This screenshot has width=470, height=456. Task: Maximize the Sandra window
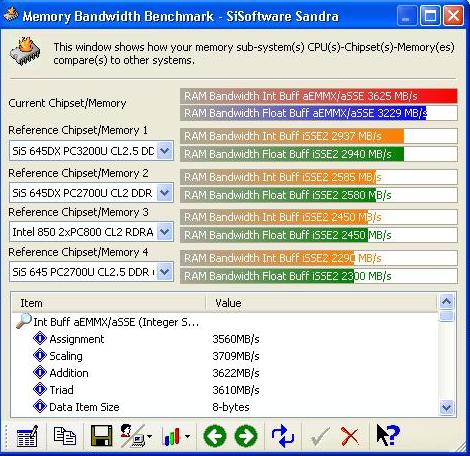coord(430,16)
